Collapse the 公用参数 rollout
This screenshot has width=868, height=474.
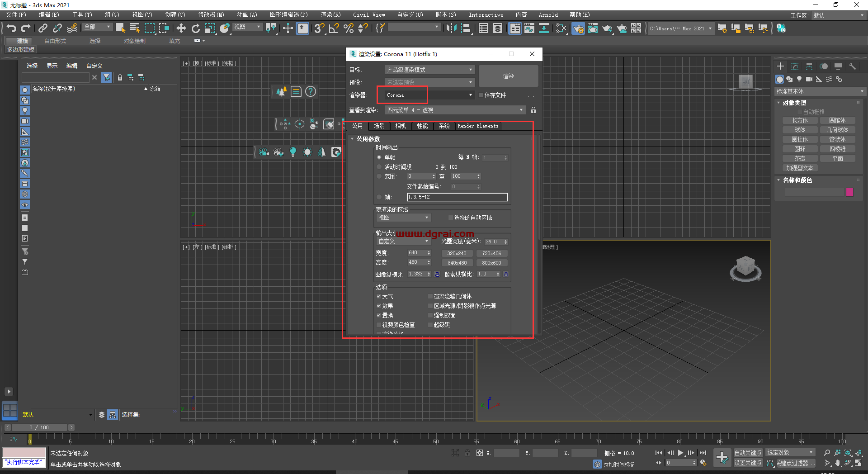point(368,139)
